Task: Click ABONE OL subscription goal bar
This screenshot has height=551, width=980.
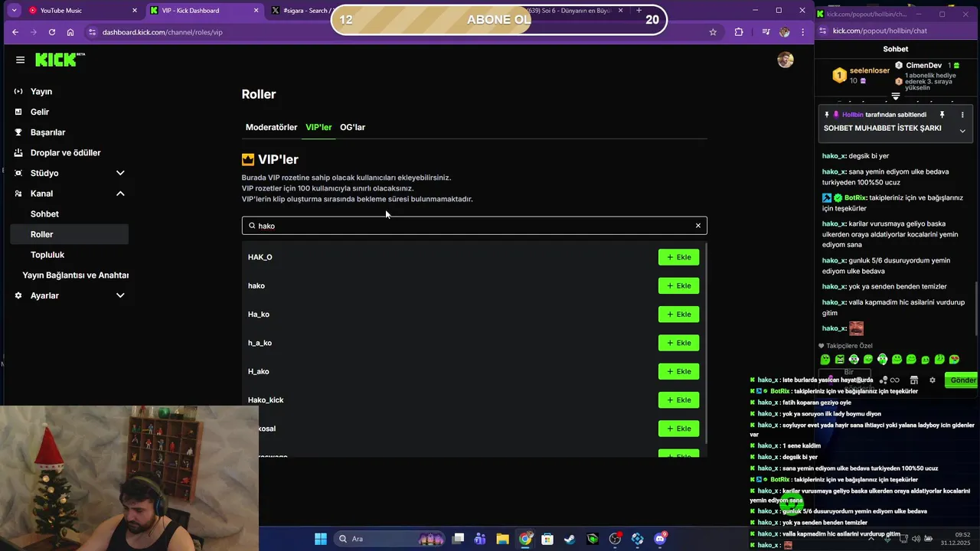Action: click(x=498, y=20)
